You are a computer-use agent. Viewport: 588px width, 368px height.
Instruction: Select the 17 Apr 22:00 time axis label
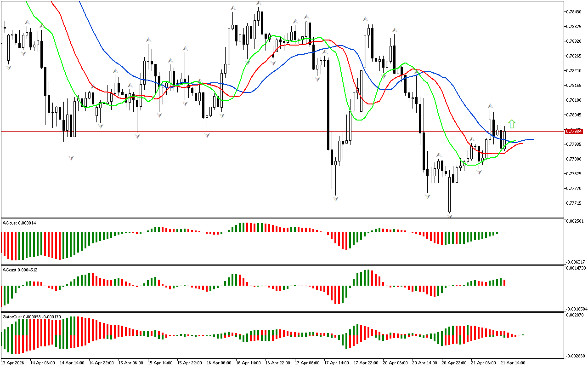[x=365, y=363]
